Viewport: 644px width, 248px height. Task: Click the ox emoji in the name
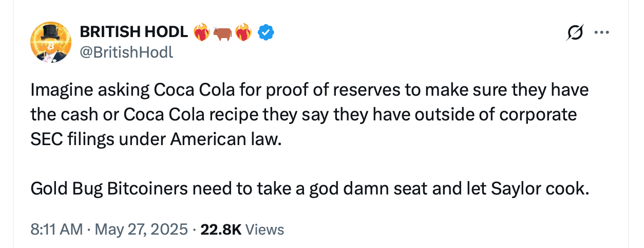point(222,33)
